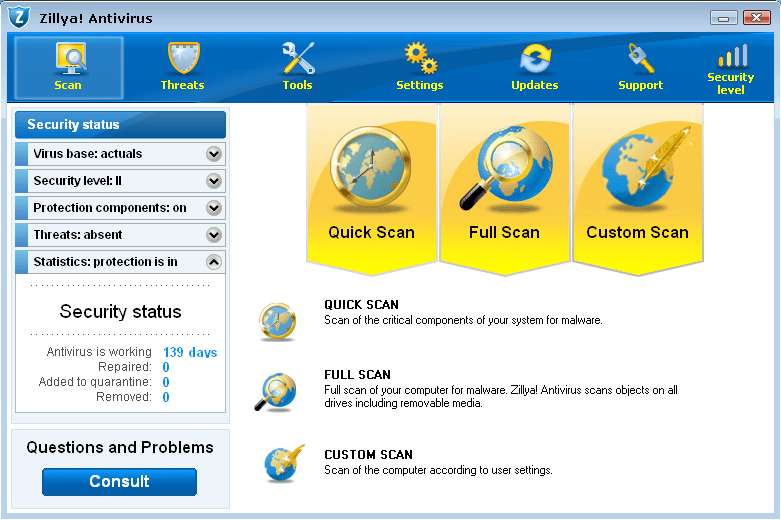Click the Updates refresh globe icon
This screenshot has height=520, width=781.
click(535, 60)
